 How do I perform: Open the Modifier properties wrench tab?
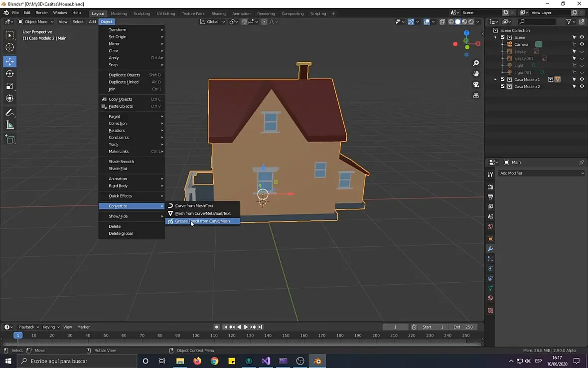click(x=490, y=249)
